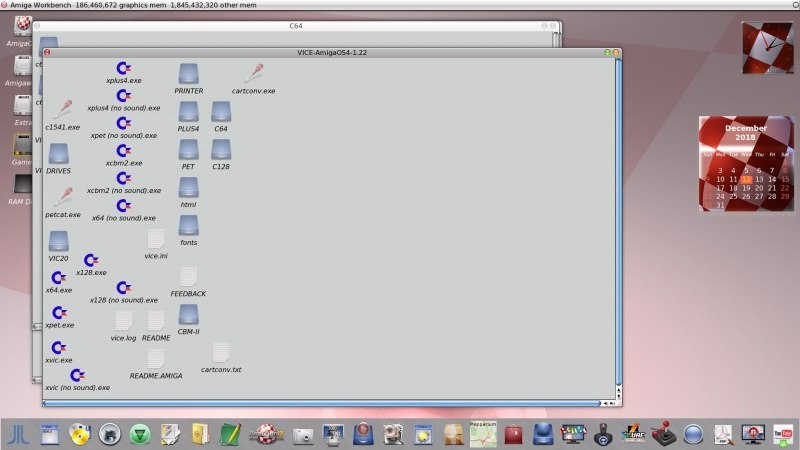Select the xvic.exe icon
The image size is (800, 450).
(x=59, y=348)
